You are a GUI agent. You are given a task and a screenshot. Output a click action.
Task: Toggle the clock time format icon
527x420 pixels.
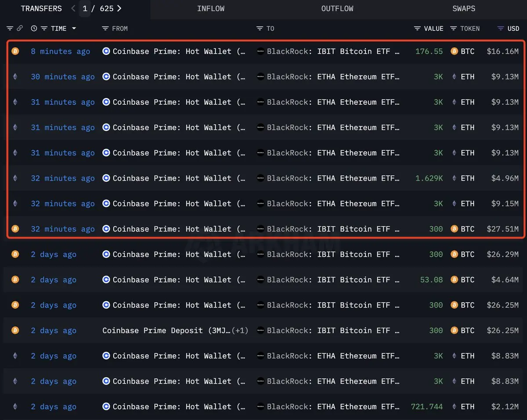[34, 29]
